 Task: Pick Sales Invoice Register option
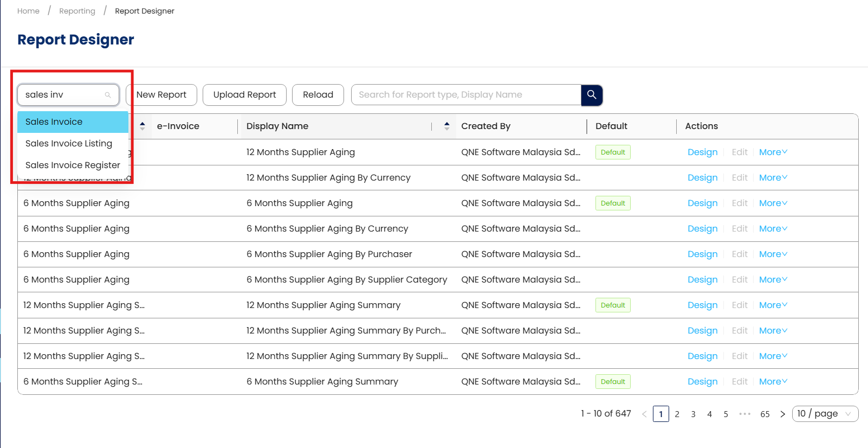click(x=73, y=165)
